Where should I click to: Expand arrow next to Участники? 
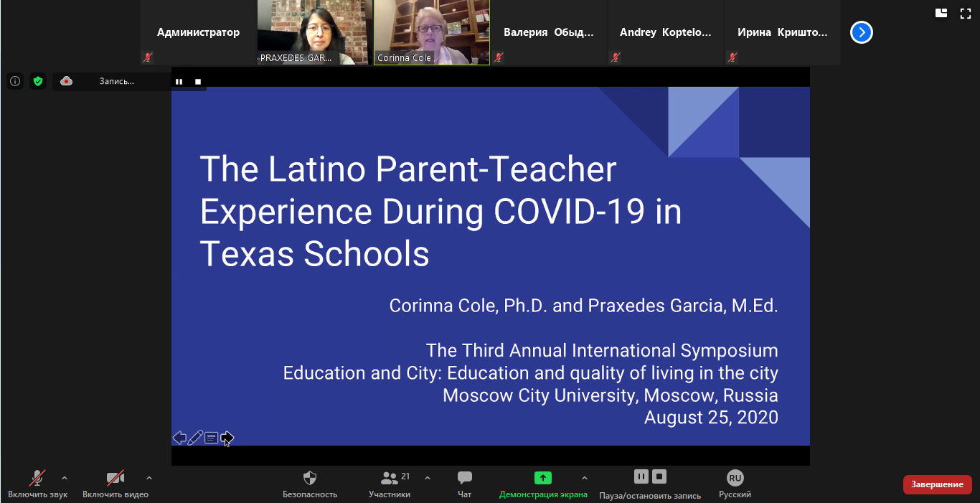click(428, 478)
